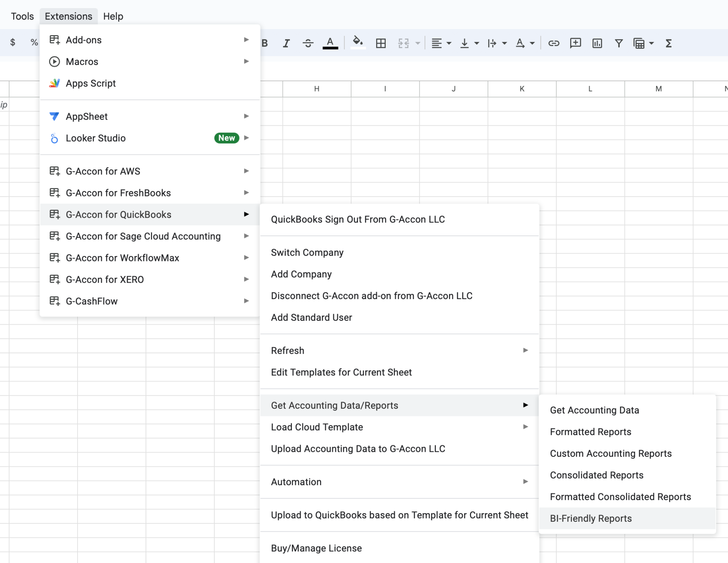Choose Formatted Consolidated Reports
This screenshot has height=563, width=728.
coord(627,497)
